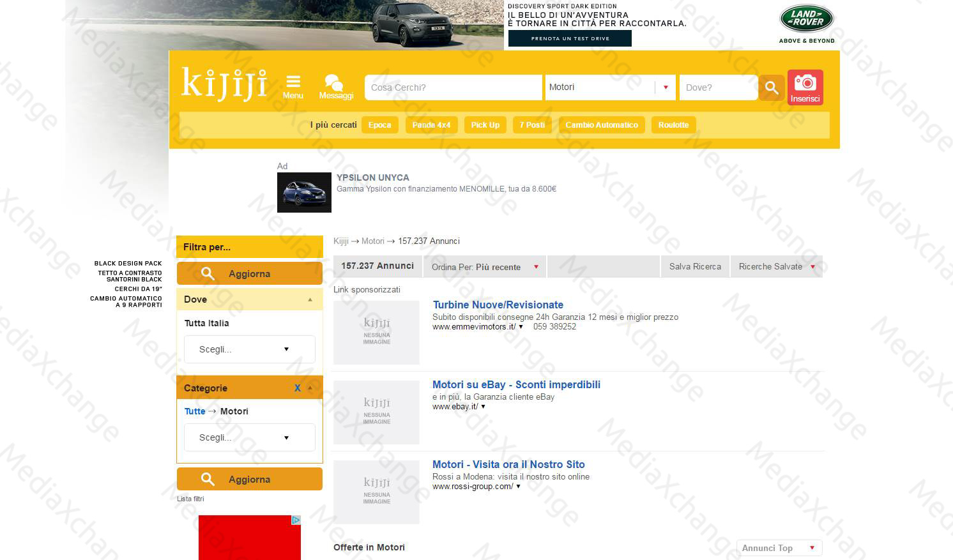Collapse the Dove filter section

tap(310, 299)
